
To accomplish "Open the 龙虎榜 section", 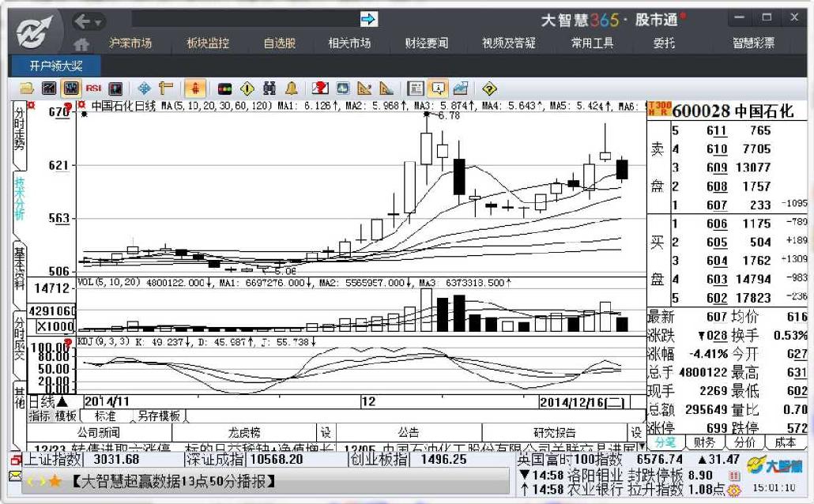I will click(244, 432).
